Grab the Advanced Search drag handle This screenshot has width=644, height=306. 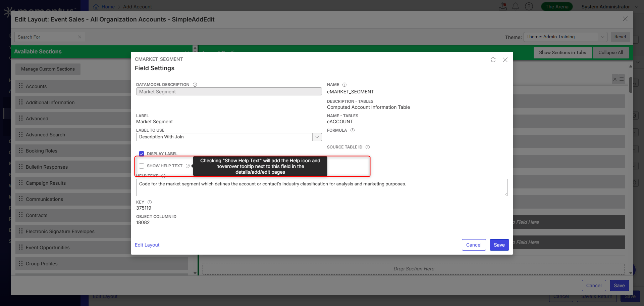click(21, 134)
